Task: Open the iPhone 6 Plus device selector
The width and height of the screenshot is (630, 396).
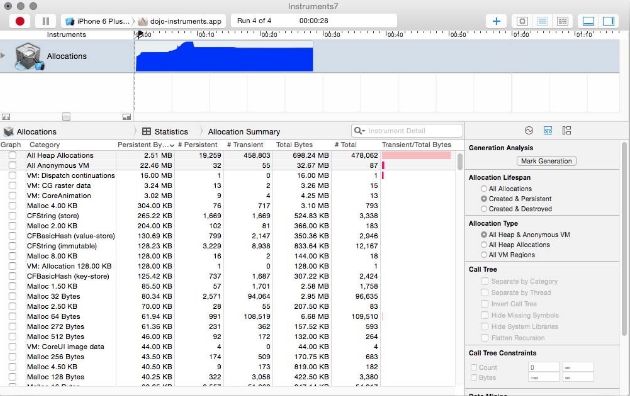Action: coord(98,21)
